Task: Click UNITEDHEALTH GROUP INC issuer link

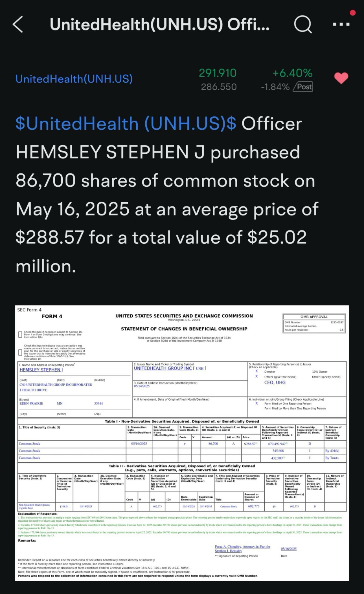Action: (163, 368)
